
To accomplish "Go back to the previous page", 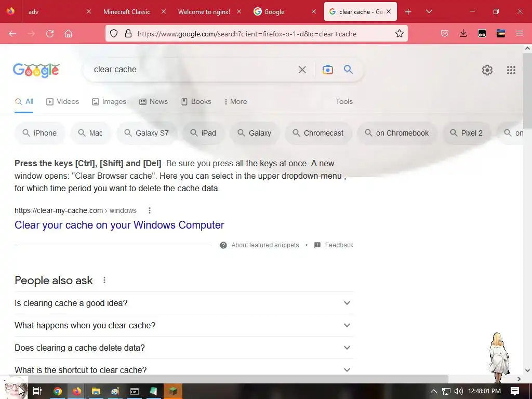I will pyautogui.click(x=12, y=34).
